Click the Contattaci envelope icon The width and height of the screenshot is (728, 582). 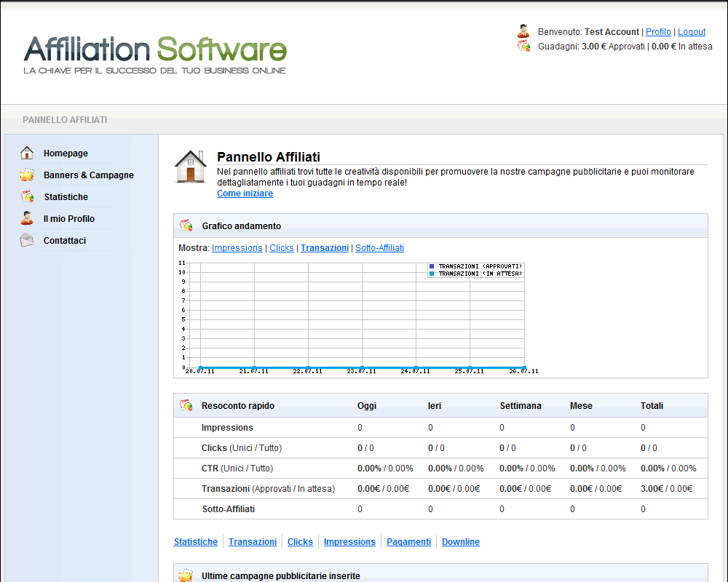[27, 240]
